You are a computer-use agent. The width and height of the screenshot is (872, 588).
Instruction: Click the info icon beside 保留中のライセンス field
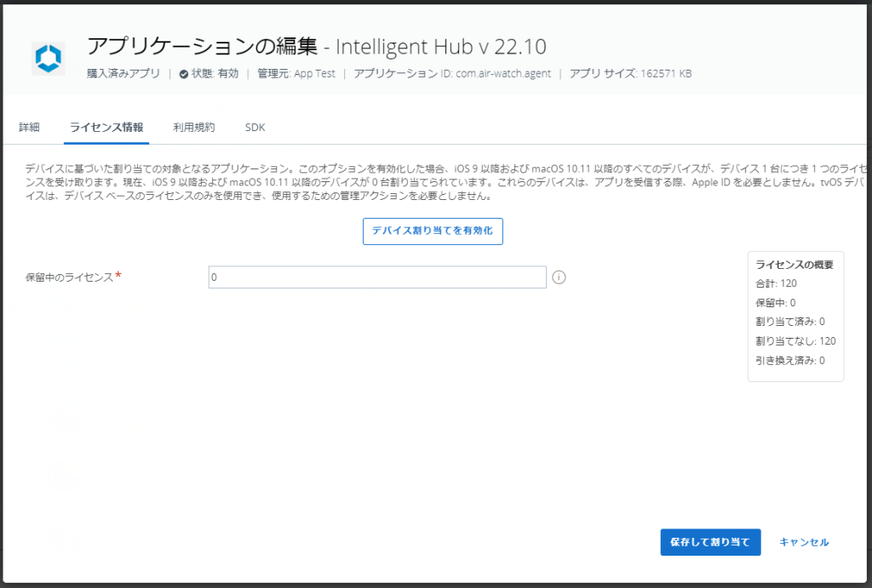(x=559, y=277)
